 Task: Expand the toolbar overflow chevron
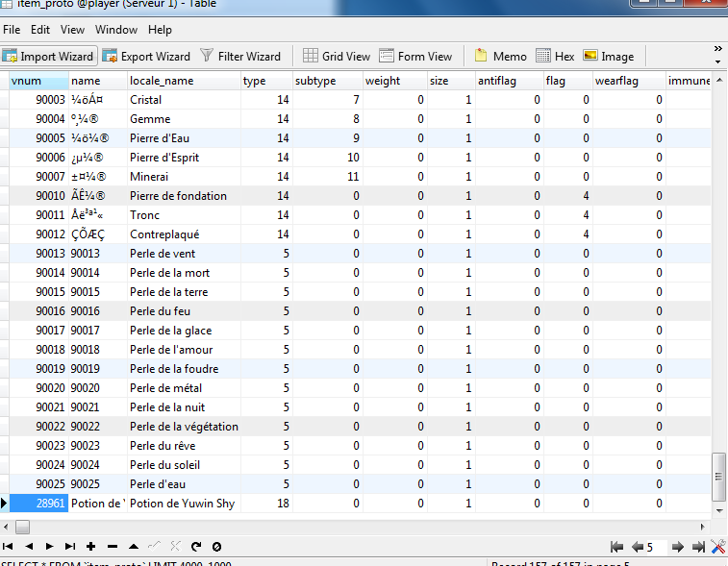717,49
